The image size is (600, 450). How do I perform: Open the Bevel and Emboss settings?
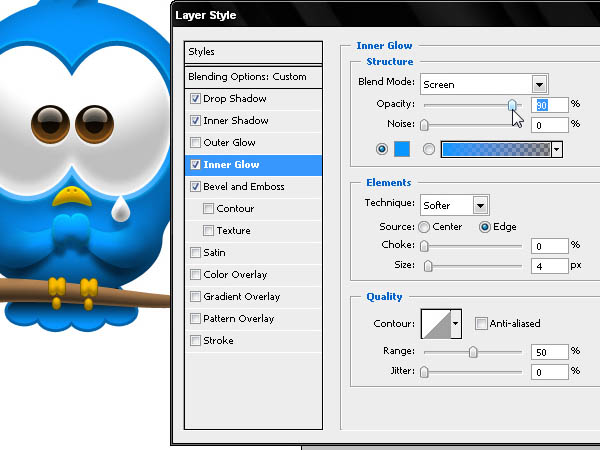244,187
